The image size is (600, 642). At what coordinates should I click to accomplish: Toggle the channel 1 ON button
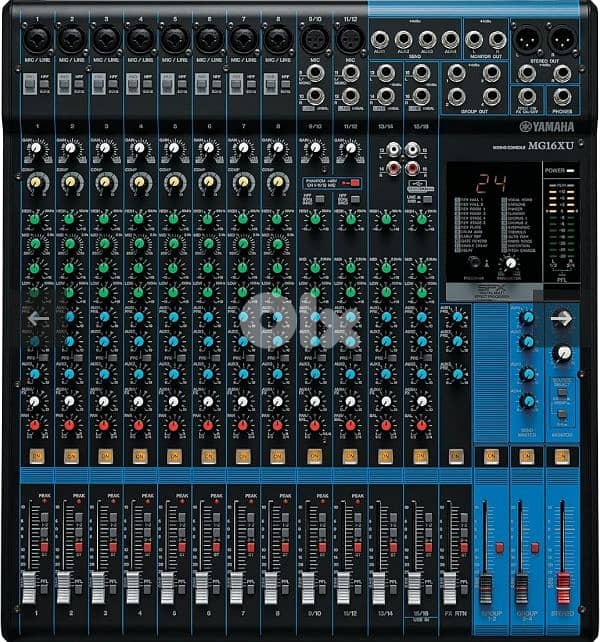point(37,455)
